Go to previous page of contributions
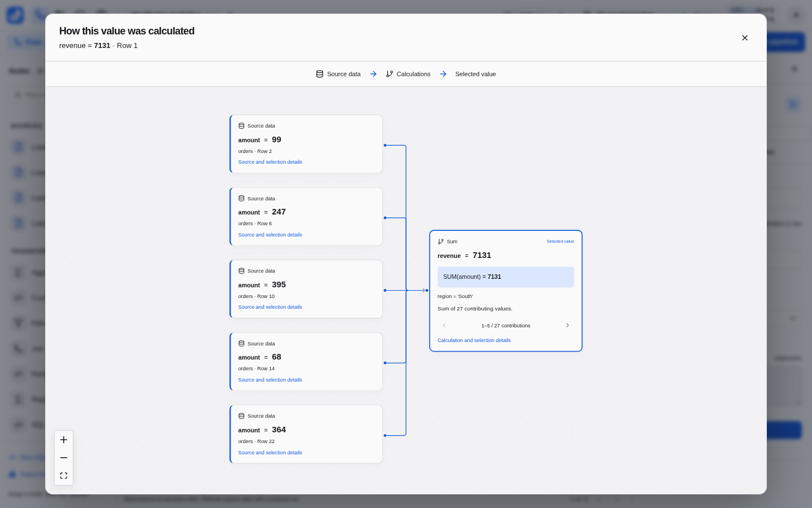 [444, 326]
